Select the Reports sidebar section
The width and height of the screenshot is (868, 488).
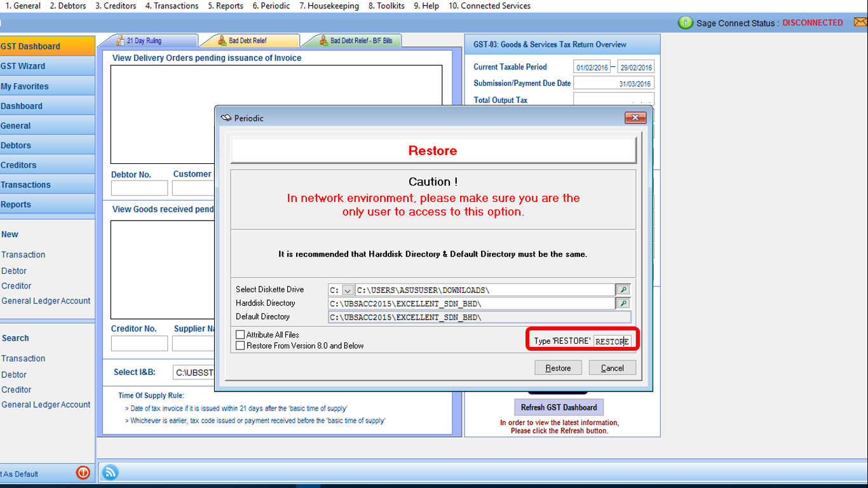coord(47,205)
